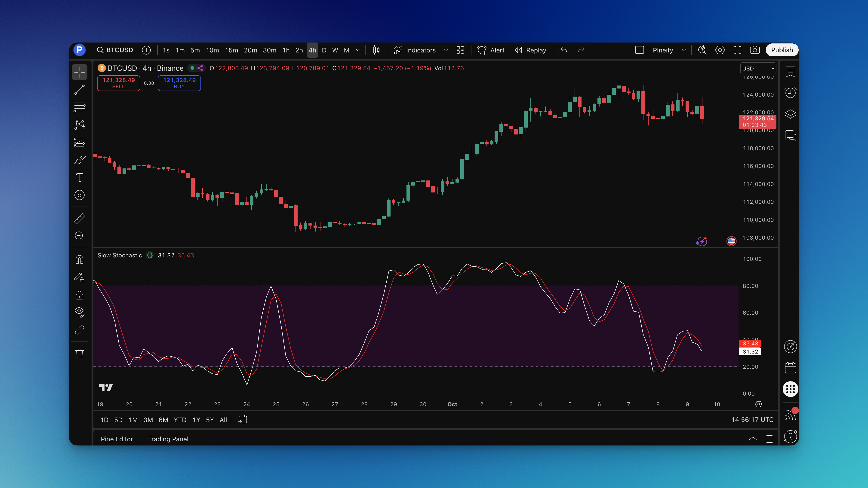Toggle lock all drawing tools

click(x=80, y=295)
